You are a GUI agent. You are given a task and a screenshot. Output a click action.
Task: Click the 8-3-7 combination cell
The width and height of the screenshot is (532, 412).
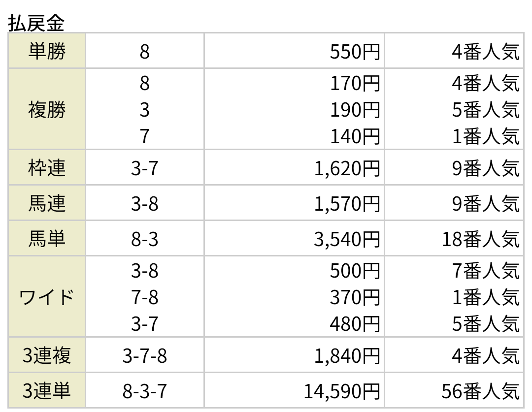click(144, 391)
